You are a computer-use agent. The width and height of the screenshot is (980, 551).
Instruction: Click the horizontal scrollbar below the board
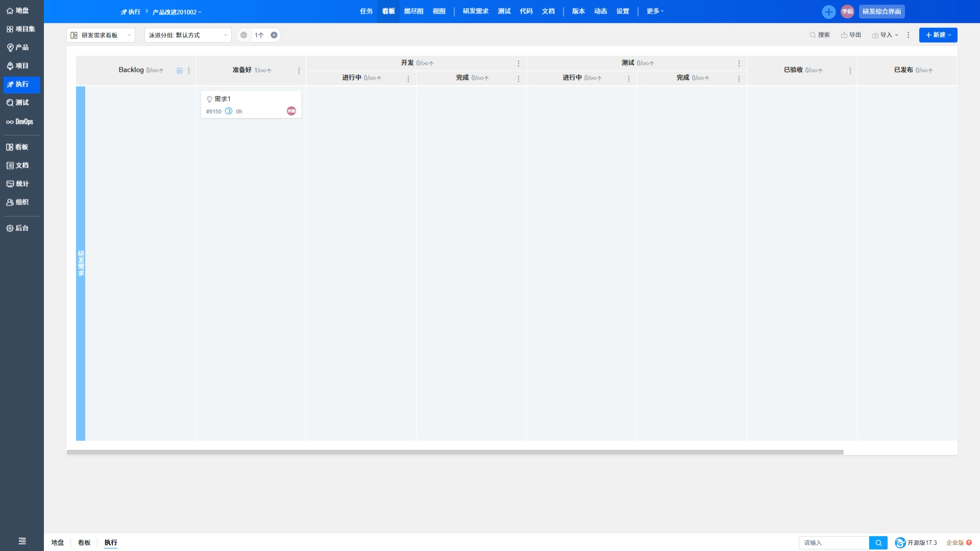point(455,452)
